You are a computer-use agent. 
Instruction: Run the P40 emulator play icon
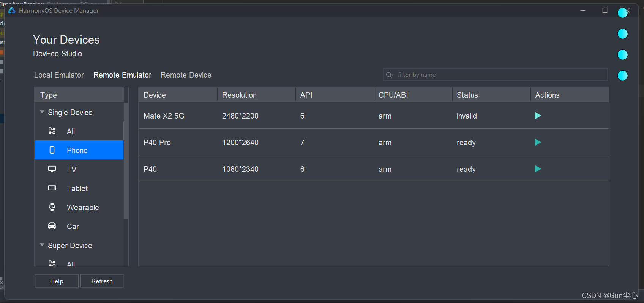537,169
